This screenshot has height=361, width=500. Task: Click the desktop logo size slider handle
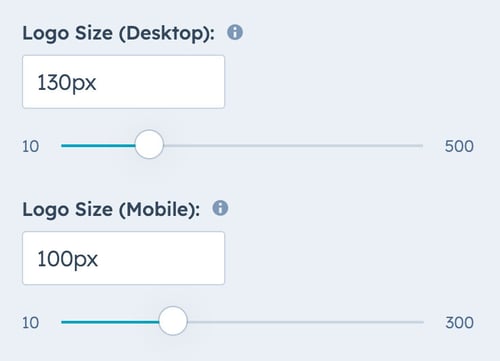149,144
